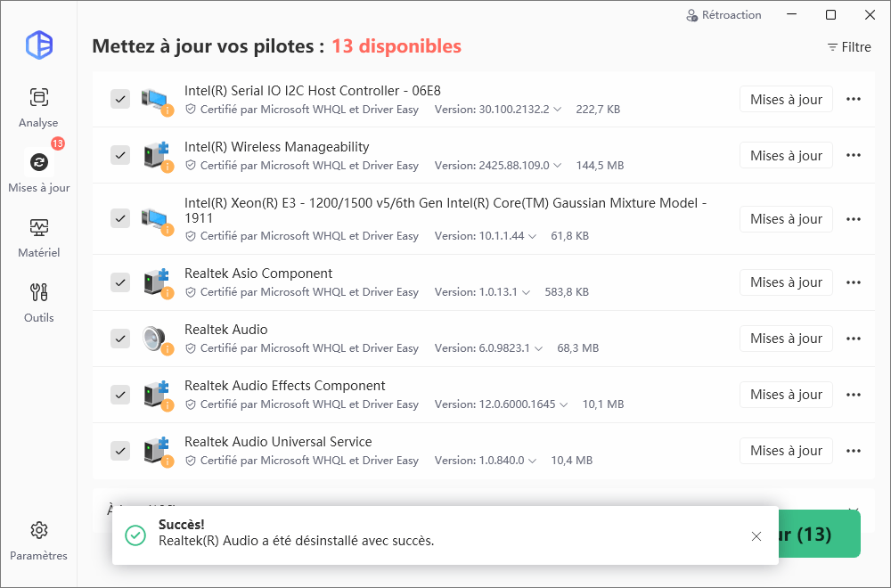
Task: Minimize the Driver Easy window
Action: (x=791, y=15)
